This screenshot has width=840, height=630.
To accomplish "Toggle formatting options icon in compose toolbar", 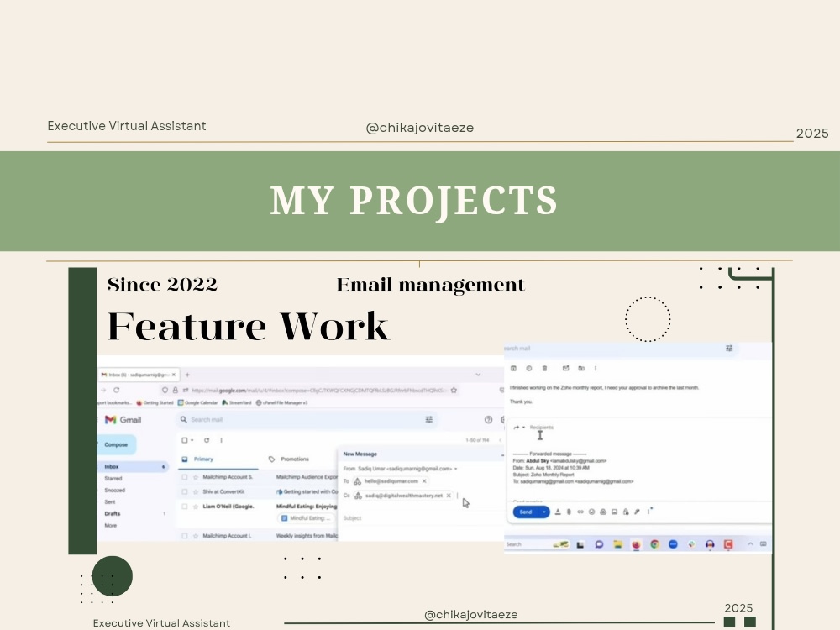I will [x=558, y=512].
